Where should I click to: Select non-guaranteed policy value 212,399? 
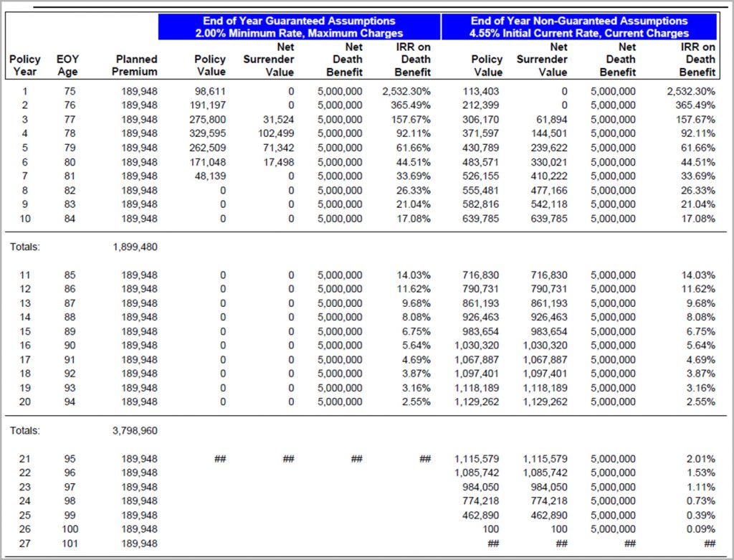click(x=481, y=105)
